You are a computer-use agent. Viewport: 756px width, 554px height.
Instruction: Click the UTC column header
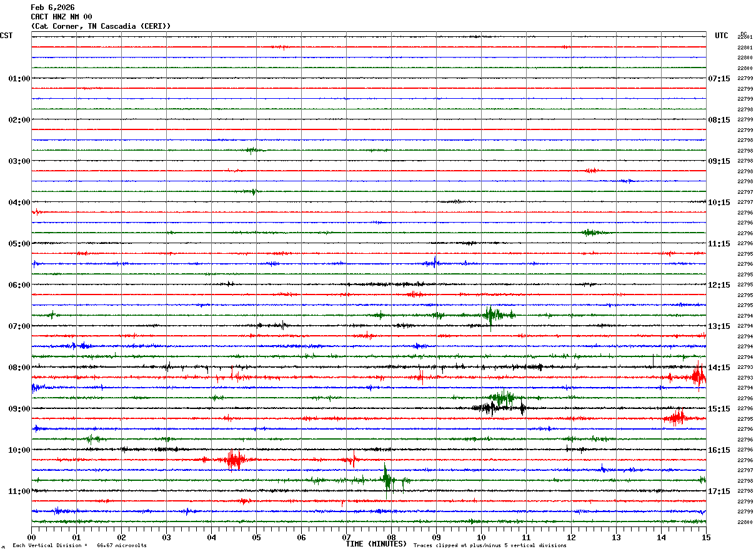[722, 36]
